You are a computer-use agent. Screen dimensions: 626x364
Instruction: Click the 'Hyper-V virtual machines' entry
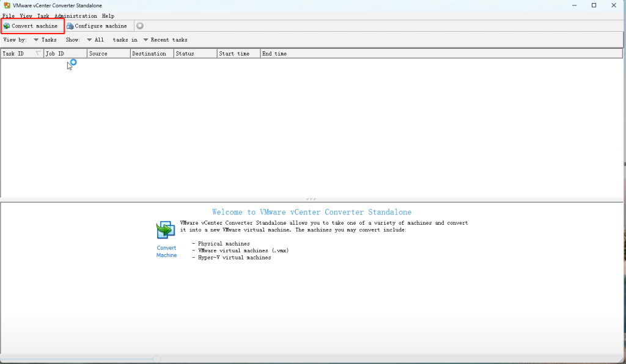coord(234,258)
